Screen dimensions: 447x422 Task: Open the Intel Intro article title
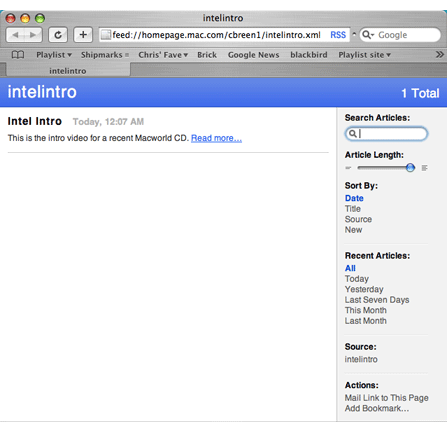point(35,121)
